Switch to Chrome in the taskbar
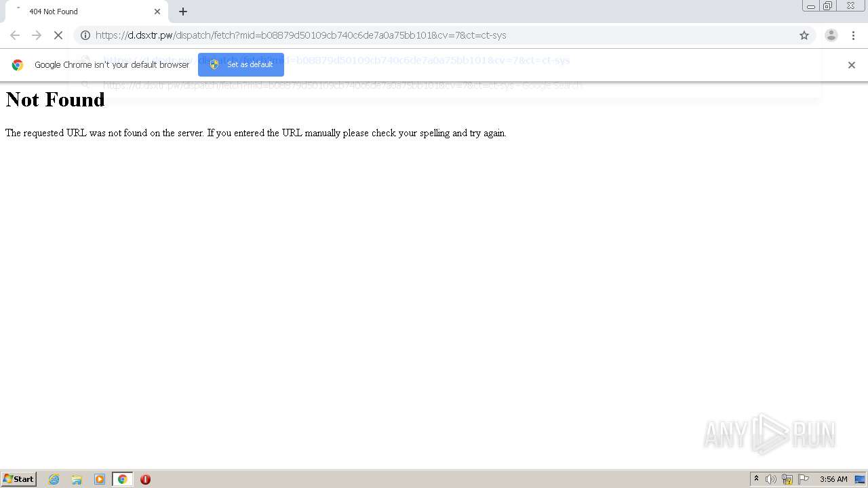The image size is (868, 488). [x=122, y=479]
